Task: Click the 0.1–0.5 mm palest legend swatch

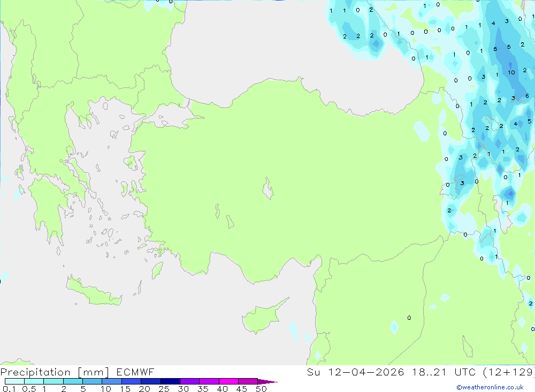Action: click(14, 381)
